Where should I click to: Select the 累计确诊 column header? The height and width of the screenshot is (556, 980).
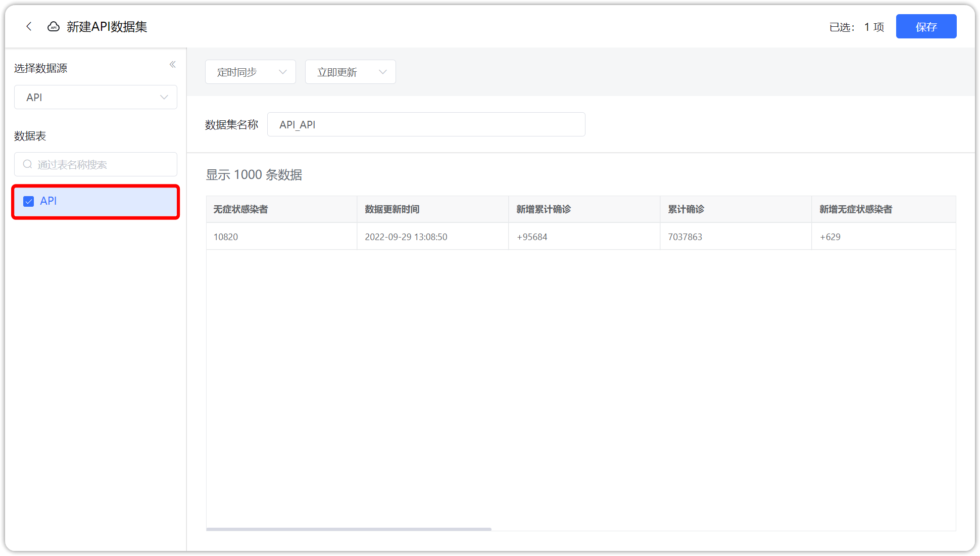pos(686,209)
